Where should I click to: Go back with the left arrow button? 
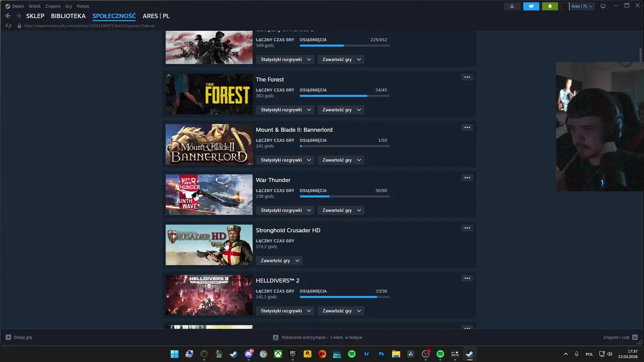[8, 16]
